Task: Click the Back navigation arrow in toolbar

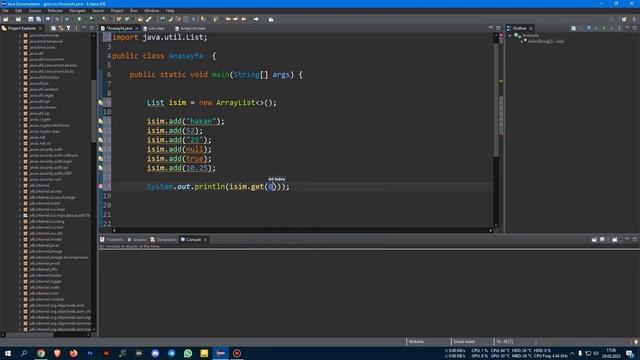Action: coord(244,19)
